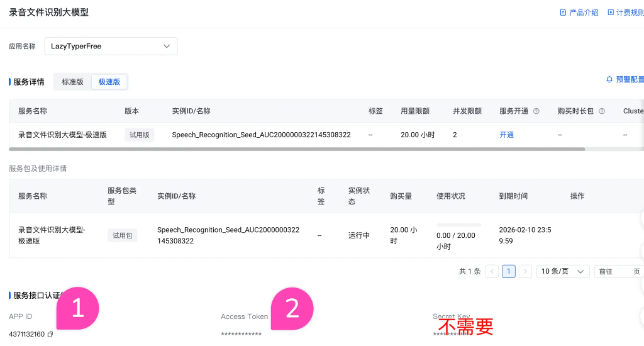Click the 计费规则 billing icon
Screen dimensions: 644x346
611,13
